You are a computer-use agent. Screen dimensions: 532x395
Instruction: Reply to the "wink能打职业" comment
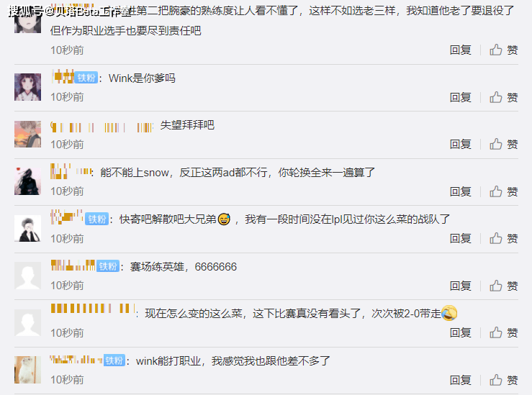pyautogui.click(x=461, y=380)
